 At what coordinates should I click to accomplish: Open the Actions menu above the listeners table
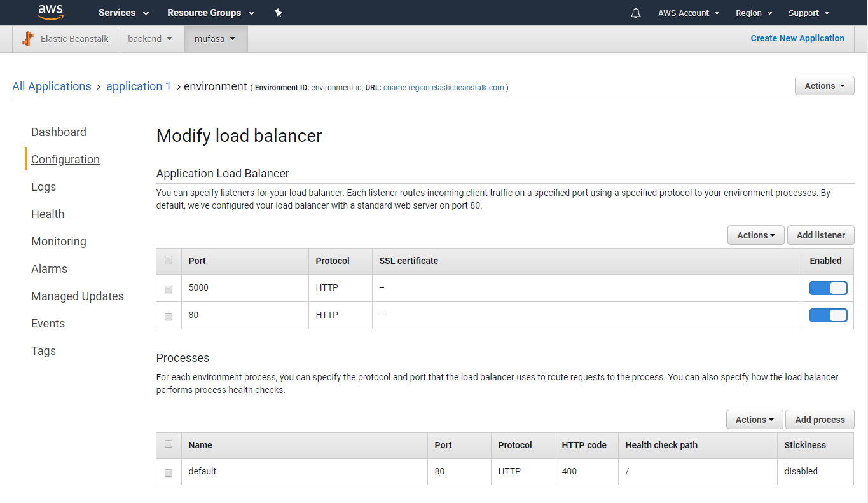point(755,235)
